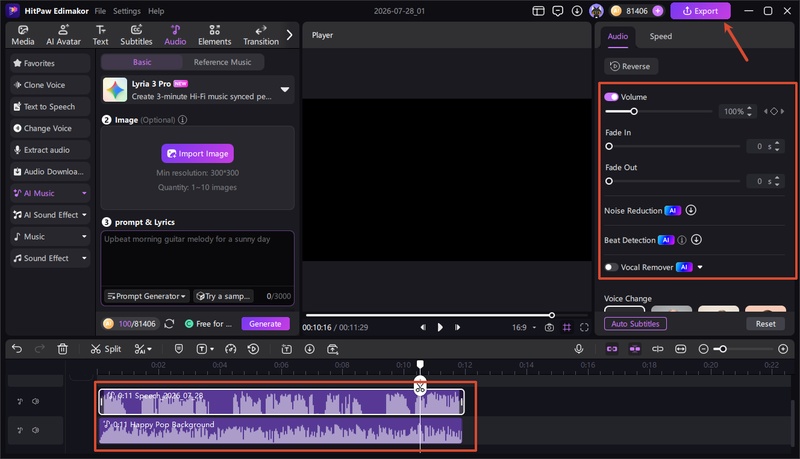Zoom out the timeline with the minus icon
The image size is (800, 459).
pos(704,349)
